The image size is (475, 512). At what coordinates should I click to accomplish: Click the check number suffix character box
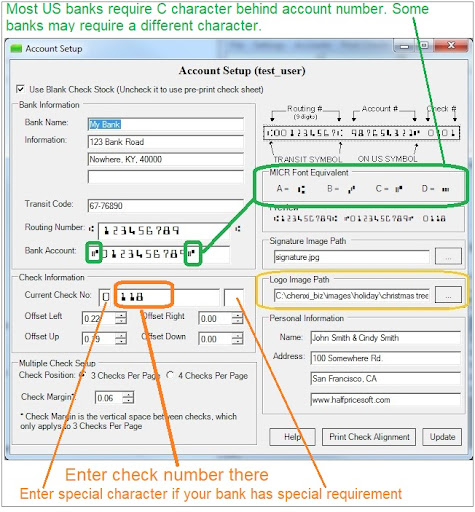coord(234,297)
